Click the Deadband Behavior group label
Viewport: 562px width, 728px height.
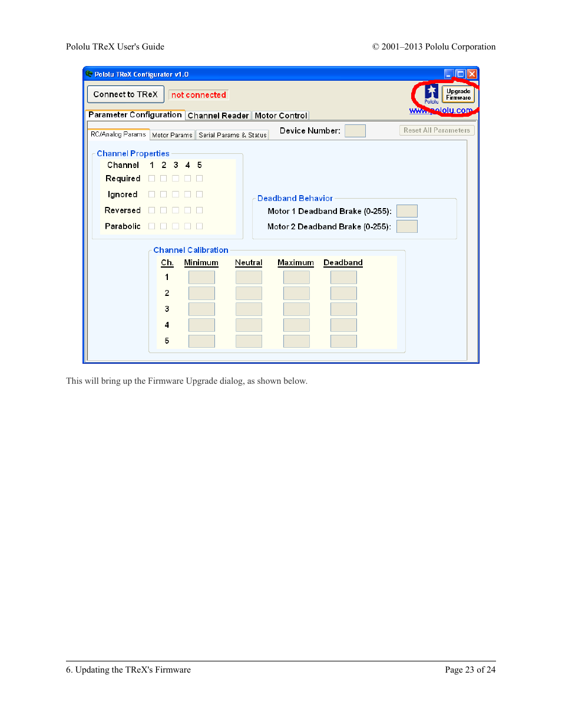tap(295, 198)
